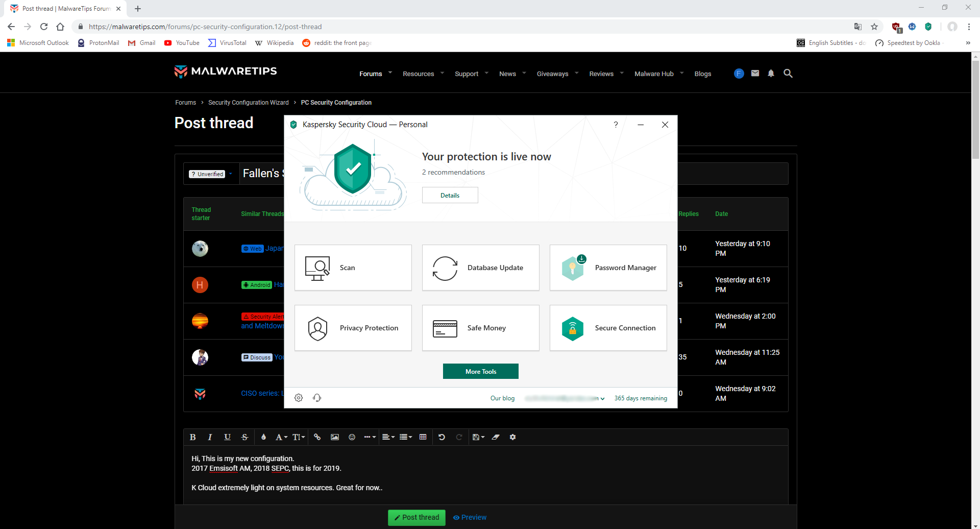Open the Forums navigation menu
This screenshot has width=980, height=529.
[x=371, y=74]
